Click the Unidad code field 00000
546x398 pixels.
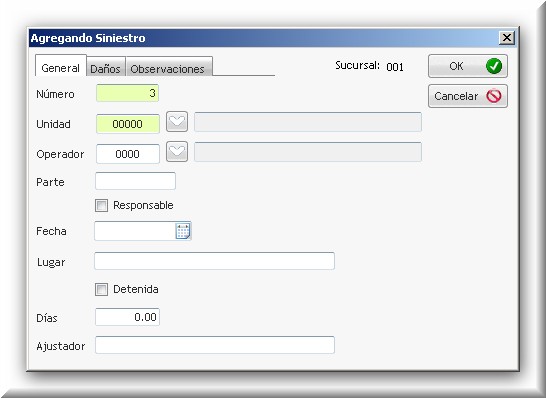coord(128,124)
